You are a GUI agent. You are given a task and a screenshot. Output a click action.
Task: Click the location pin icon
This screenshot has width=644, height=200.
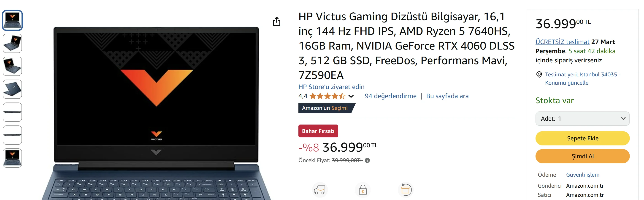(539, 75)
